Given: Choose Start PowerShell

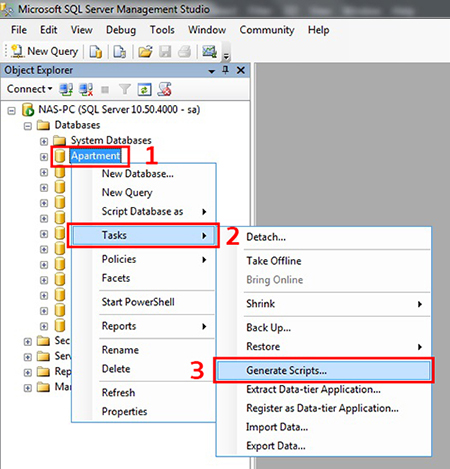Looking at the screenshot, I should click(x=144, y=302).
